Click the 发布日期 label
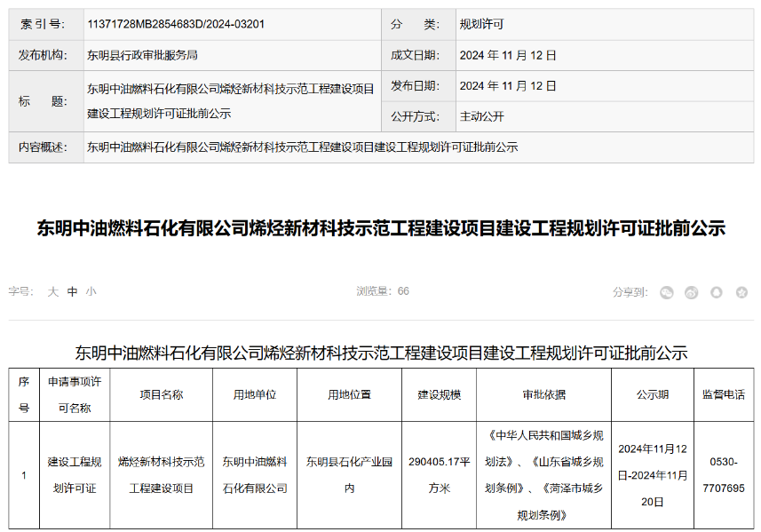Image resolution: width=761 pixels, height=532 pixels. 415,86
